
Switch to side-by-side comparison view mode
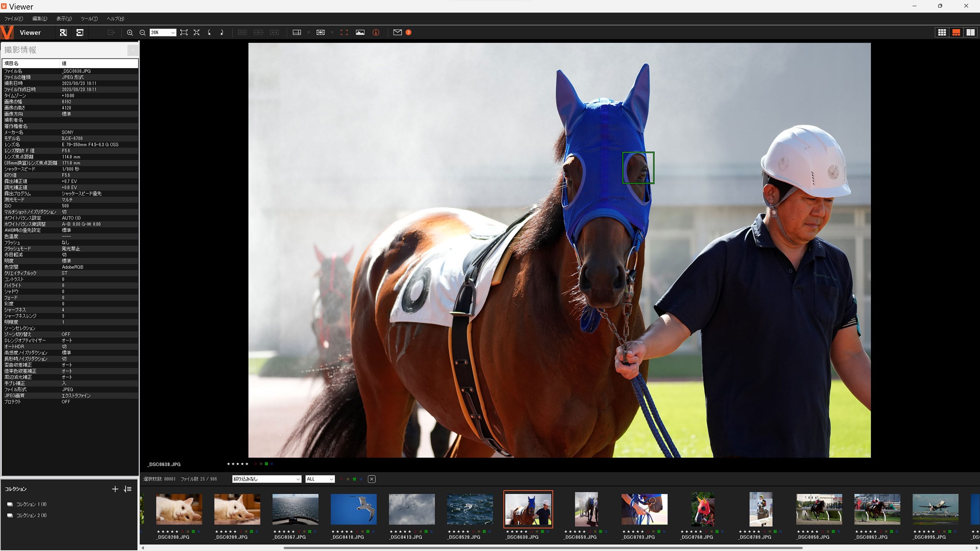click(x=970, y=32)
